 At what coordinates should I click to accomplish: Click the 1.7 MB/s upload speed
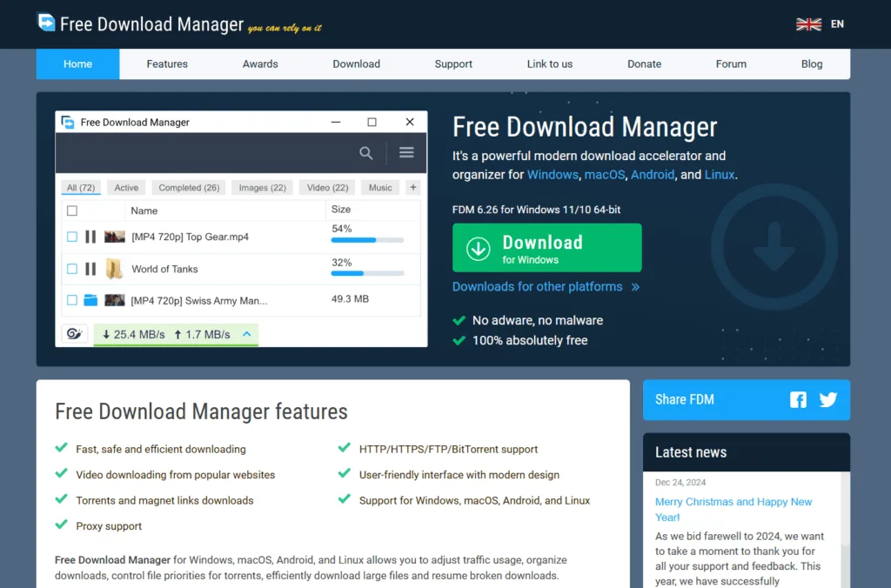(x=202, y=335)
